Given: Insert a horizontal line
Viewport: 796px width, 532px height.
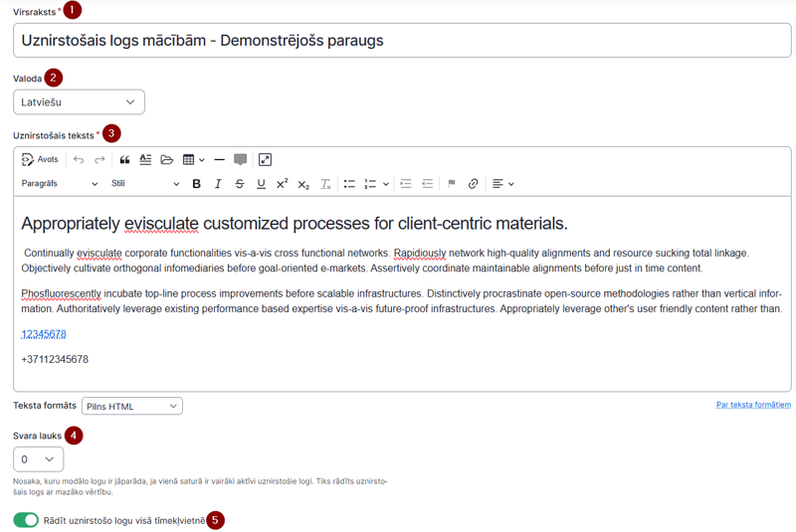Looking at the screenshot, I should coord(219,160).
